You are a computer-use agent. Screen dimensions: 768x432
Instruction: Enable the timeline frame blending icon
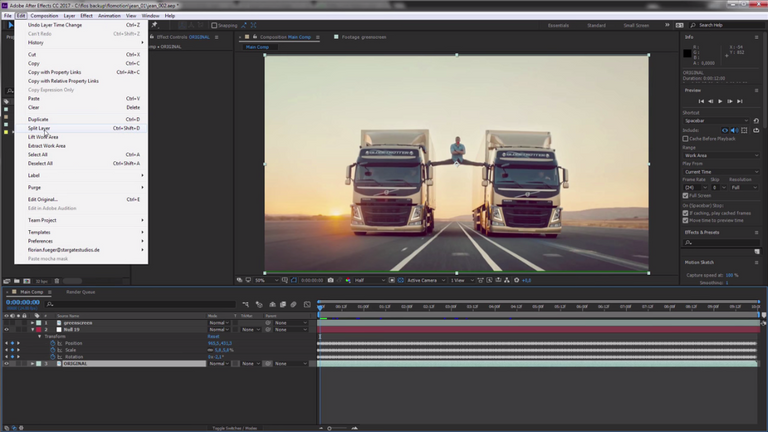point(283,305)
